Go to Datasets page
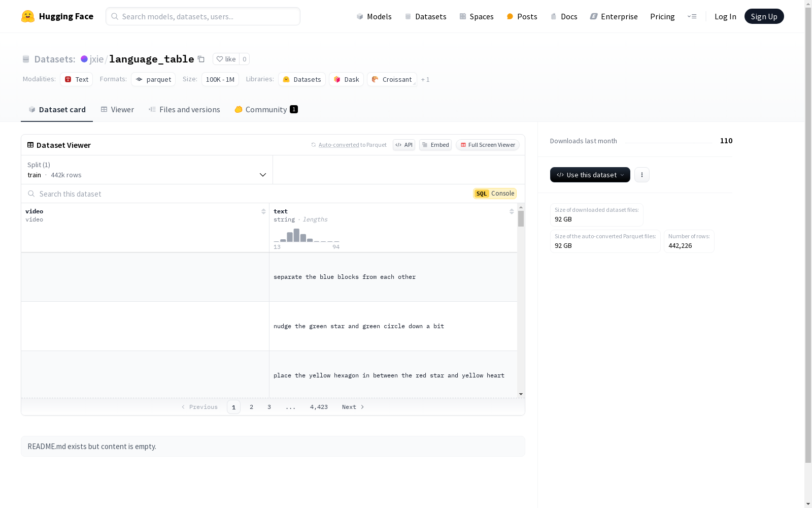The image size is (812, 508). 425,16
